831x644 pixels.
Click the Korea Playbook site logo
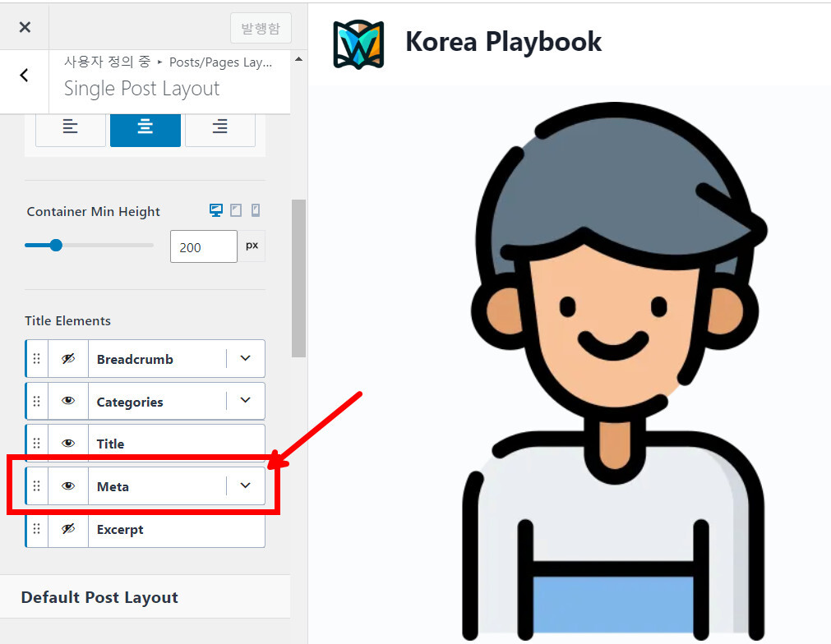coord(358,43)
